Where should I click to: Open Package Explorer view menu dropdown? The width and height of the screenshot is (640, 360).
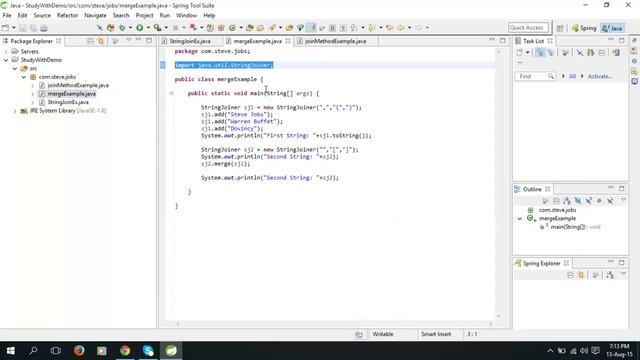(129, 40)
